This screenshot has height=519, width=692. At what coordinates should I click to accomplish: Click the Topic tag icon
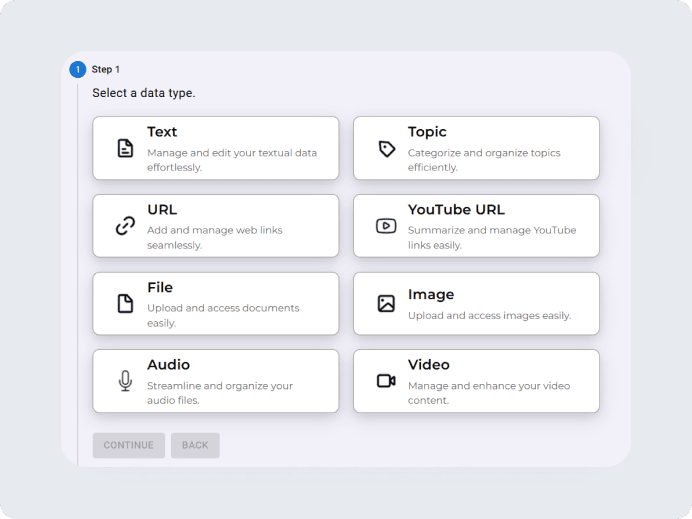(x=387, y=149)
